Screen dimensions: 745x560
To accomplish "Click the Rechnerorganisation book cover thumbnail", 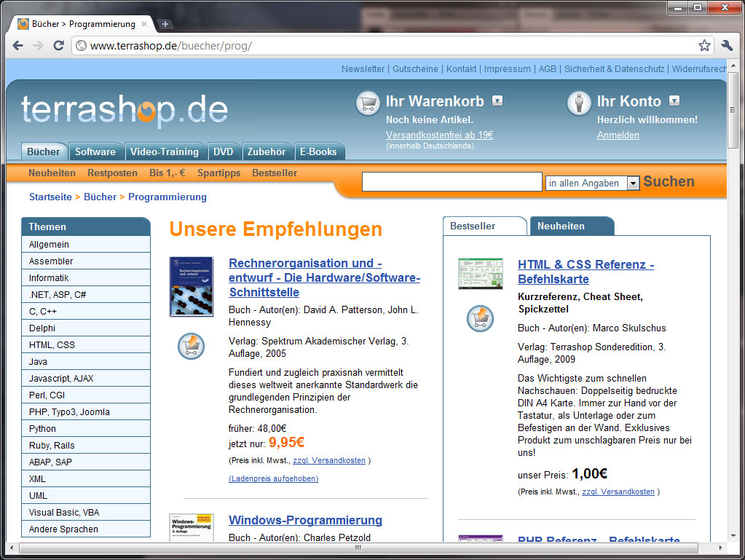I will (x=191, y=286).
